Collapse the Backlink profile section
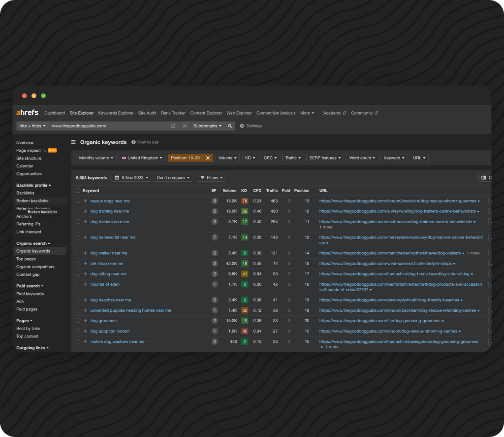504x437 pixels. [33, 185]
